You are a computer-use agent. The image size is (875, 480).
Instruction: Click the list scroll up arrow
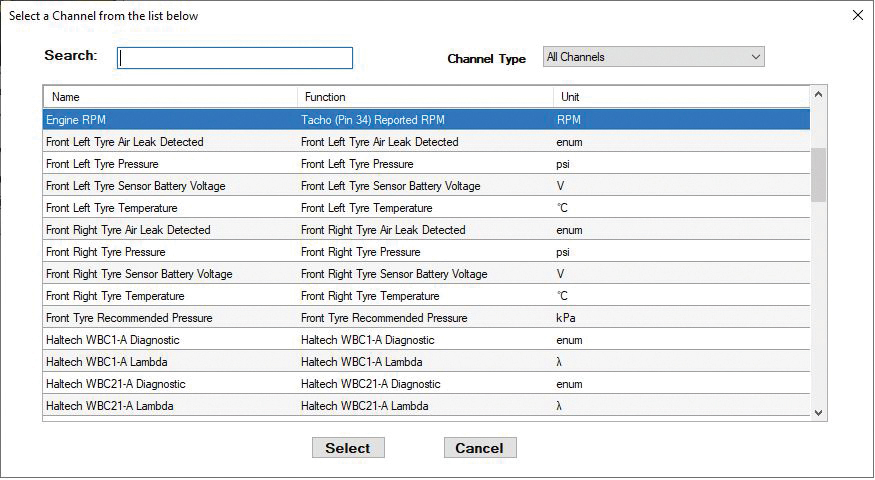tap(818, 94)
